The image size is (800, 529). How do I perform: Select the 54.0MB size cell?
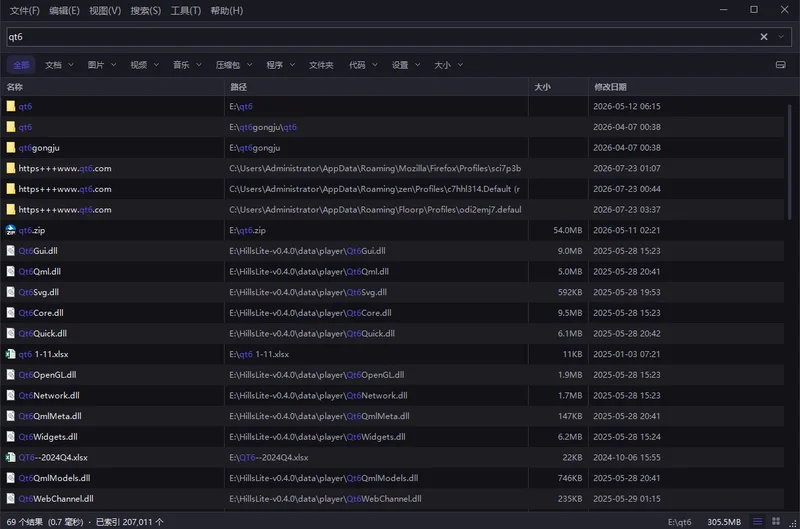(x=567, y=230)
